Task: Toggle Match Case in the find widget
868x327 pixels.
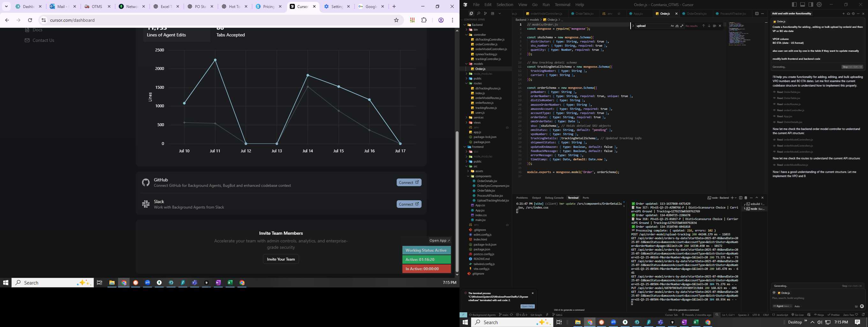Action: pos(672,26)
